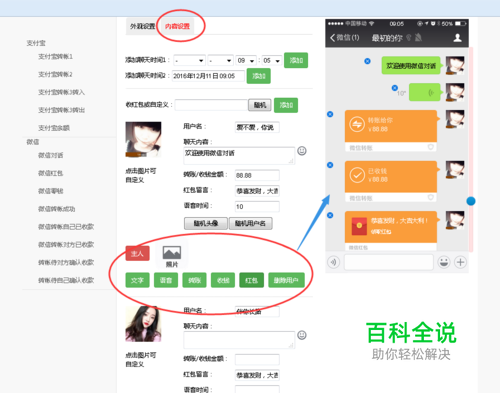Open 支付宝转账1 in sidebar
Viewport: 500px width, 393px height.
point(55,56)
